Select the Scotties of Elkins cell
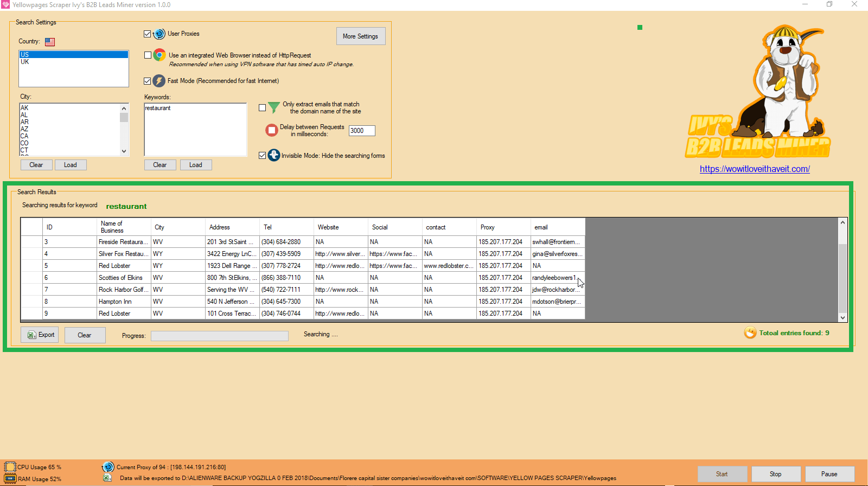This screenshot has width=868, height=486. (124, 278)
